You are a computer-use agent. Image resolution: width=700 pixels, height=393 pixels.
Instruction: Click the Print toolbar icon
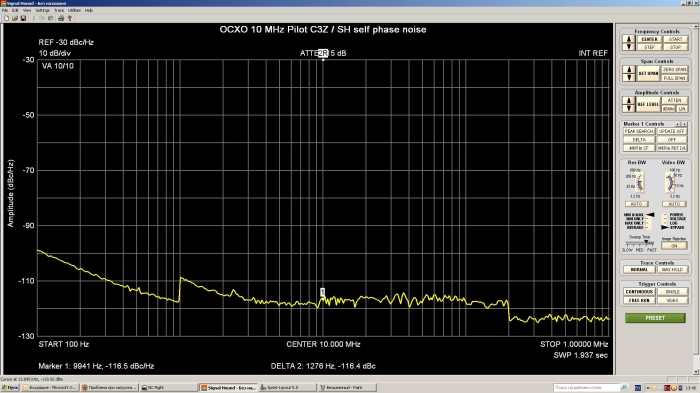[61, 18]
